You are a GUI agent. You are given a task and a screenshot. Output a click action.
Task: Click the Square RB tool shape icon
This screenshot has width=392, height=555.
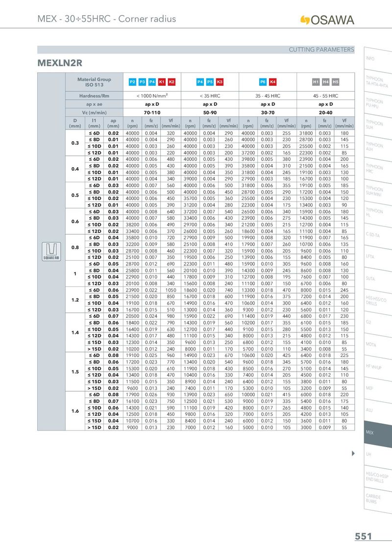[51, 252]
